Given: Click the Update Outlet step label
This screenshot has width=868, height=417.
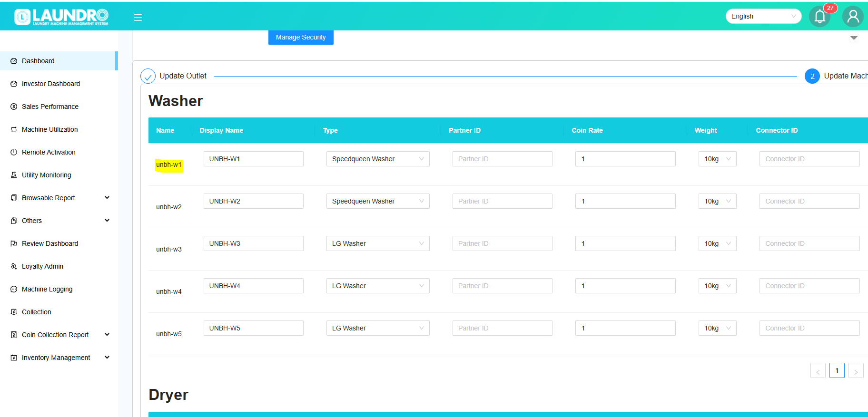Looking at the screenshot, I should 183,76.
